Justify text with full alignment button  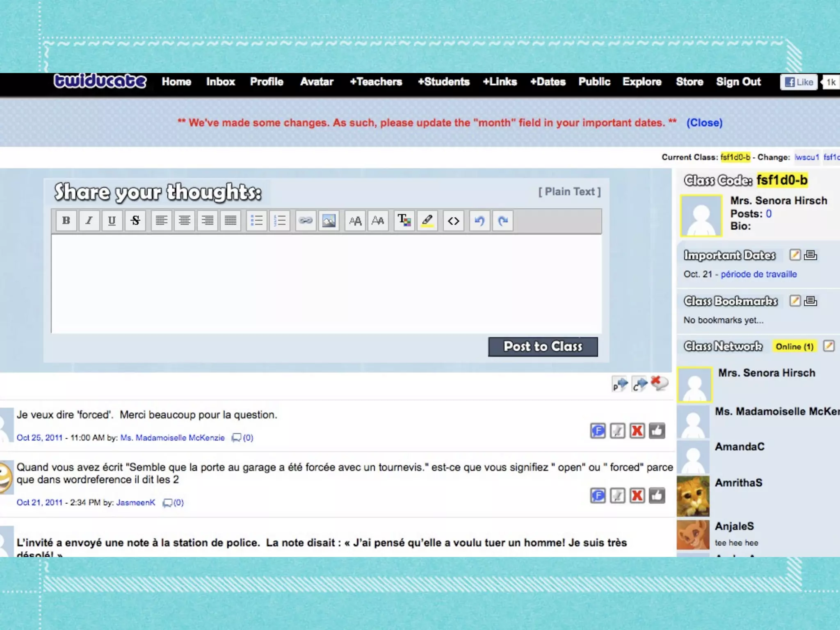coord(231,221)
